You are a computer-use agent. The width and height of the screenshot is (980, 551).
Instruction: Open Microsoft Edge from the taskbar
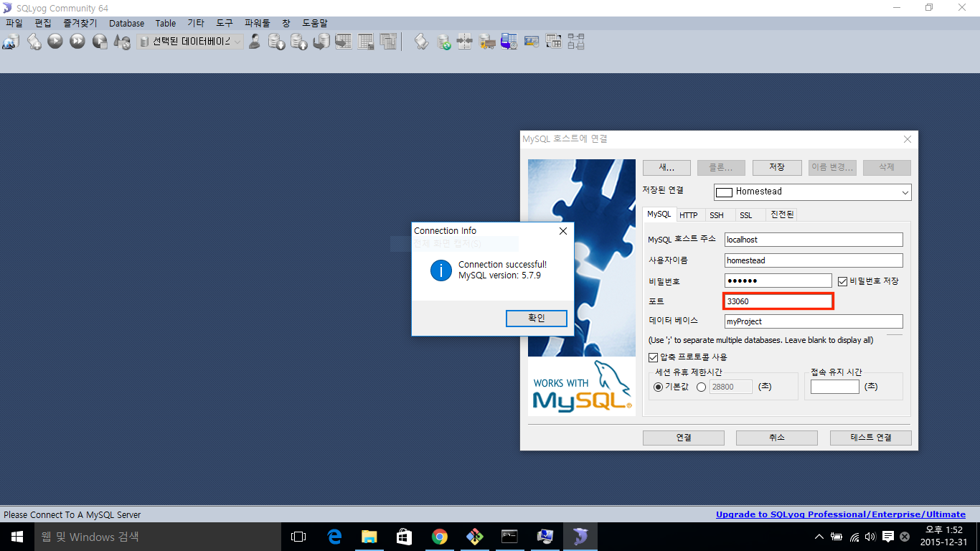tap(334, 537)
